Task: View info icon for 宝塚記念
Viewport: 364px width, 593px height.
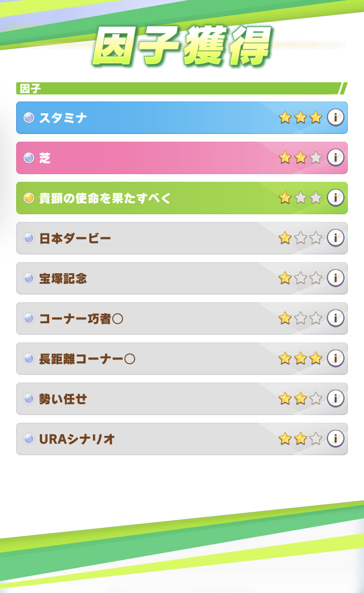Action: tap(335, 278)
